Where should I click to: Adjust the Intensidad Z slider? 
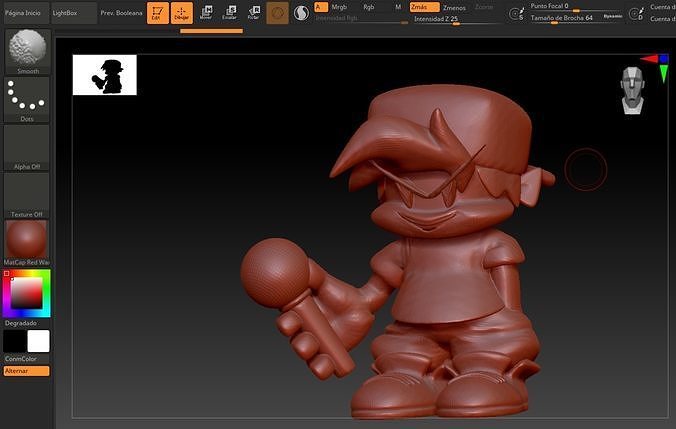pyautogui.click(x=457, y=19)
